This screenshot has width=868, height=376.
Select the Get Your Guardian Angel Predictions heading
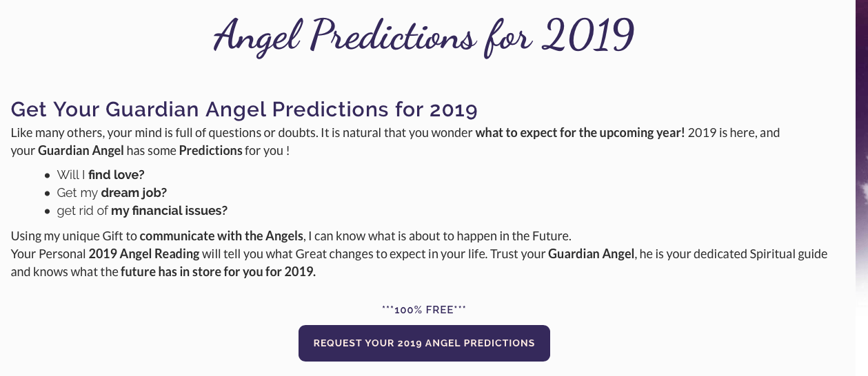244,109
